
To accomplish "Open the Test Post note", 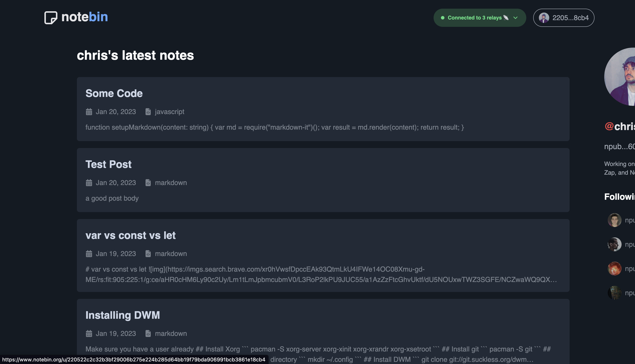I will coord(108,164).
